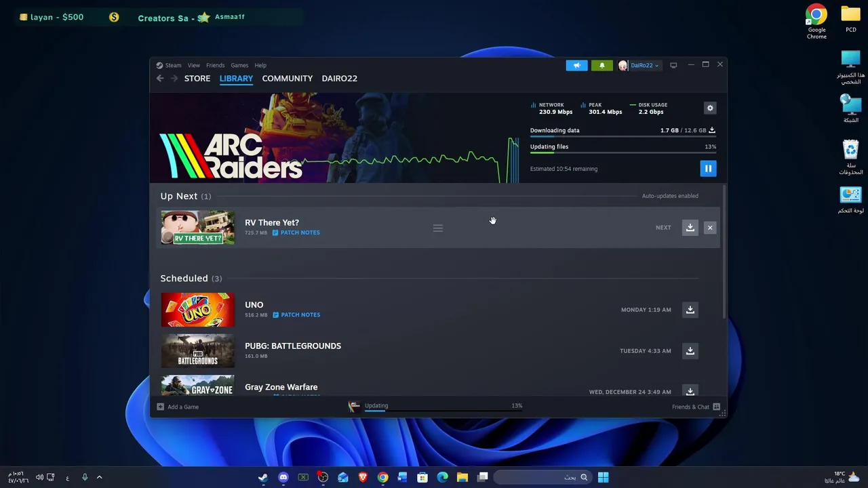The image size is (868, 488).
Task: Toggle the taskbar microphone icon
Action: point(85,477)
